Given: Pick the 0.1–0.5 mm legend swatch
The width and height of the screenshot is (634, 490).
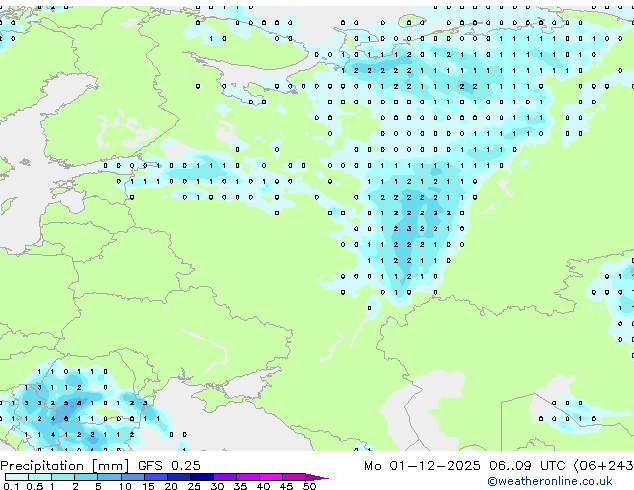Looking at the screenshot, I should pyautogui.click(x=17, y=477).
